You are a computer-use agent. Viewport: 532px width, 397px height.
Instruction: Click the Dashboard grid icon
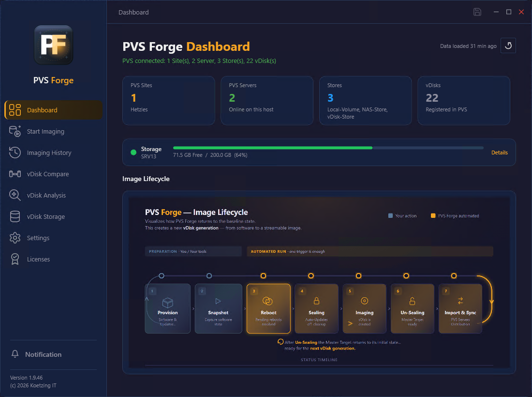pos(15,110)
